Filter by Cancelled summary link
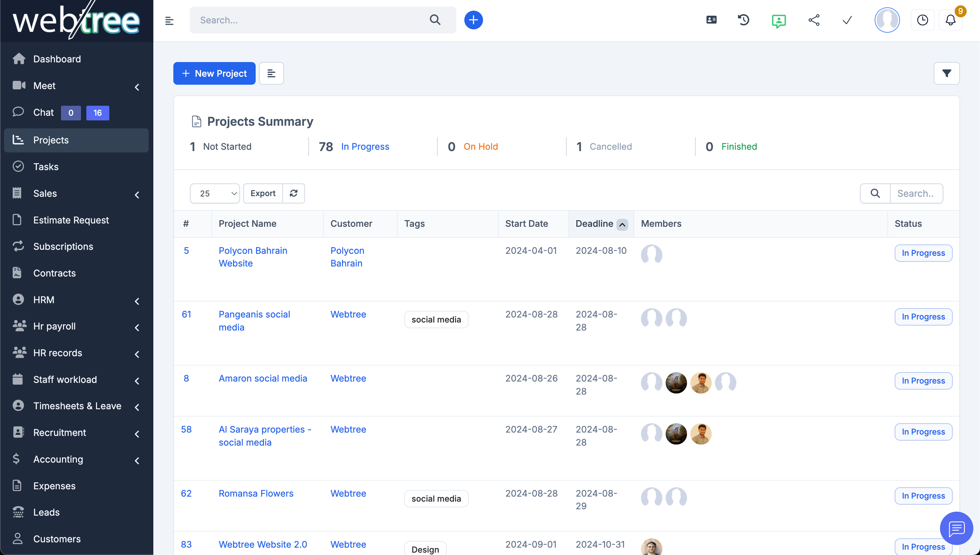This screenshot has width=980, height=555. point(611,146)
